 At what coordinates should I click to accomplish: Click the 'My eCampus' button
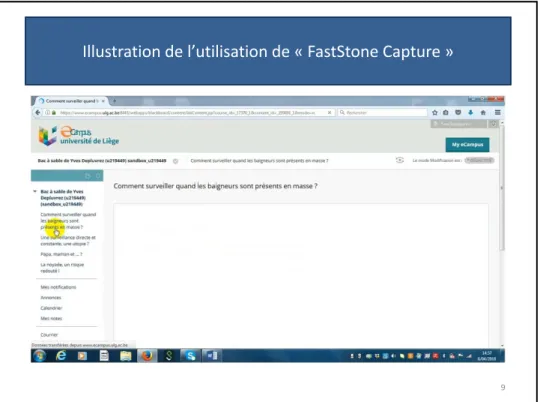tap(467, 145)
